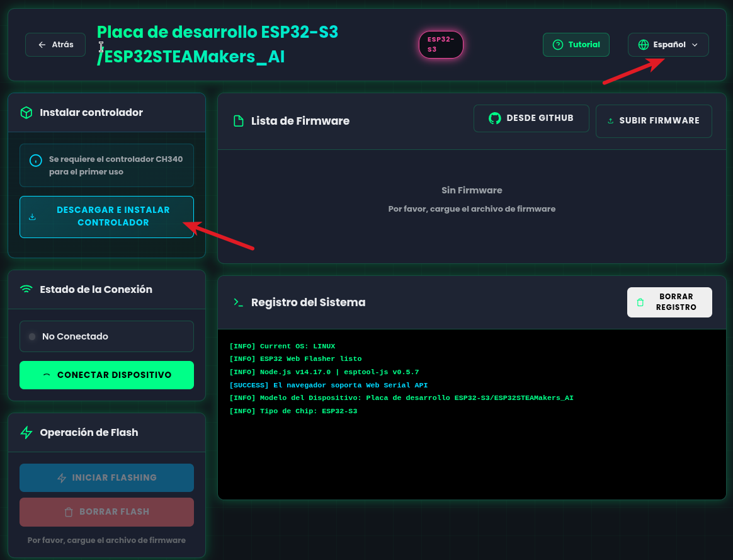Click Descargar e Instalar Controlador button
733x560 pixels.
tap(106, 217)
